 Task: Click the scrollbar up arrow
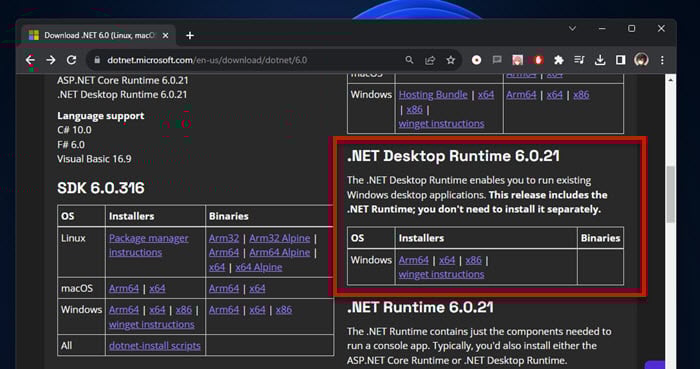pyautogui.click(x=671, y=80)
